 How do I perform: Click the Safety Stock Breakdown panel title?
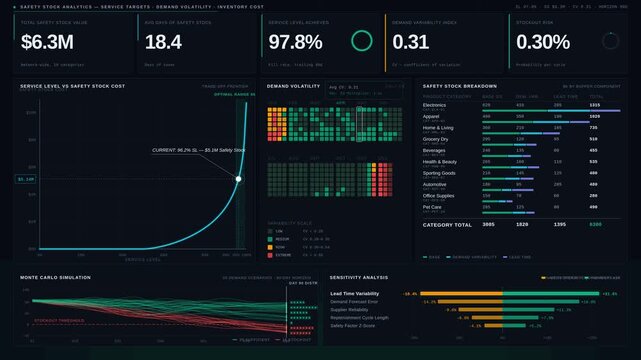point(459,86)
